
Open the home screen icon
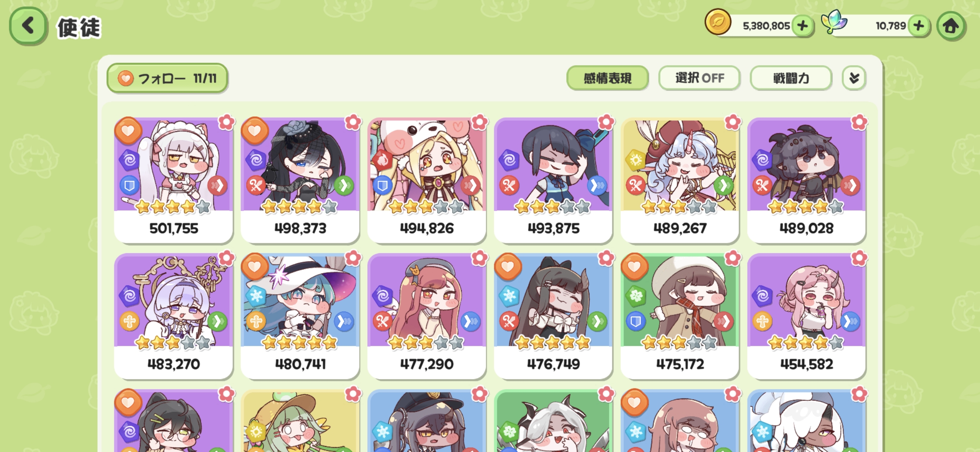(951, 26)
